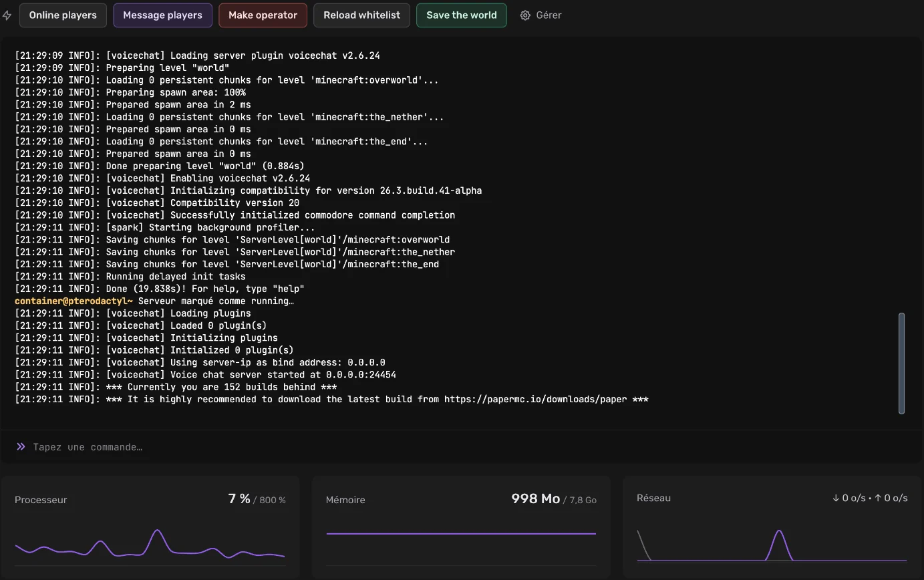
Task: Click the '↓ 0 o/s • ↑ 0 o/s' network rate
Action: pos(869,498)
